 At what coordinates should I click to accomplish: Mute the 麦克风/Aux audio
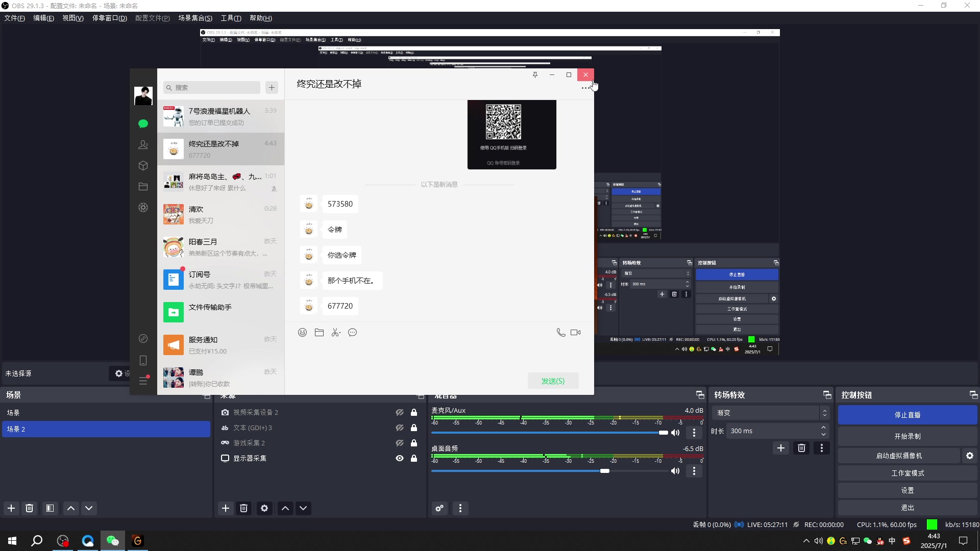(675, 433)
